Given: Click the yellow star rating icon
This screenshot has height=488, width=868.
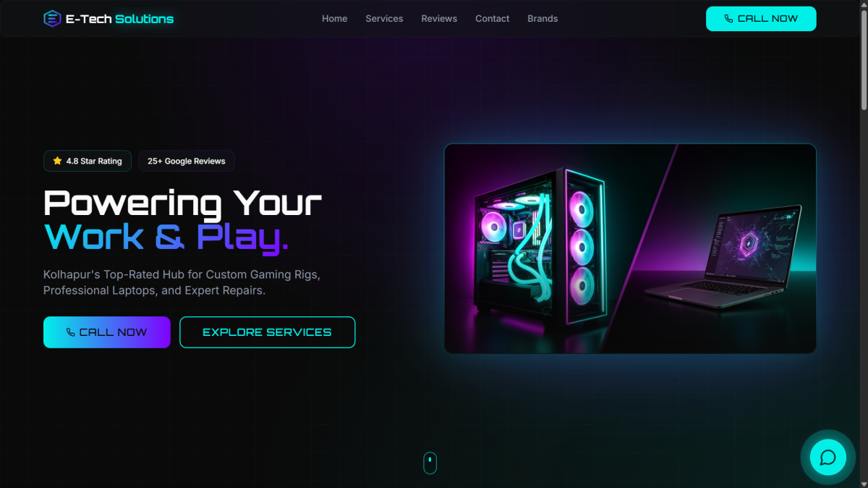Looking at the screenshot, I should (57, 161).
